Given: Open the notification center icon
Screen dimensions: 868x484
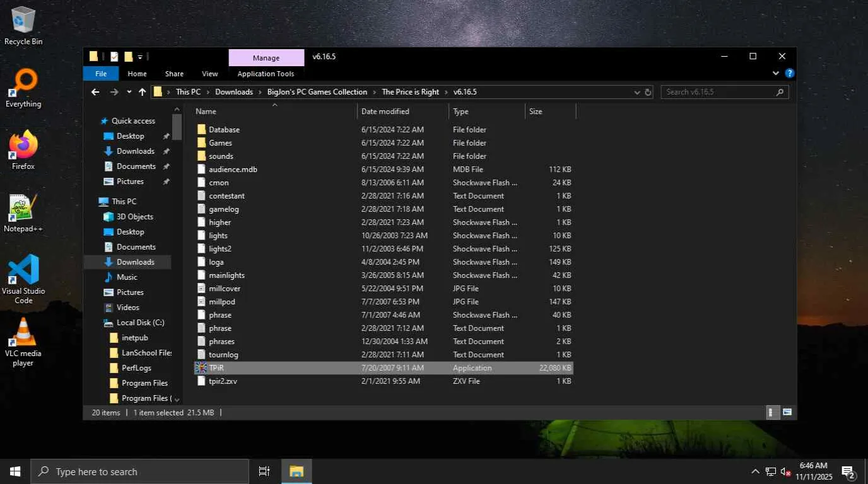Looking at the screenshot, I should tap(848, 471).
